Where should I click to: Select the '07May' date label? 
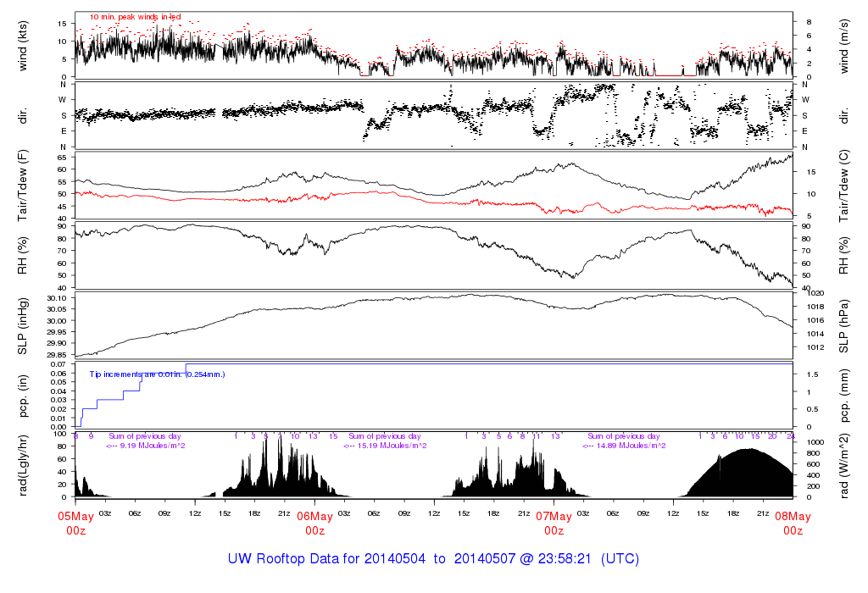[554, 516]
